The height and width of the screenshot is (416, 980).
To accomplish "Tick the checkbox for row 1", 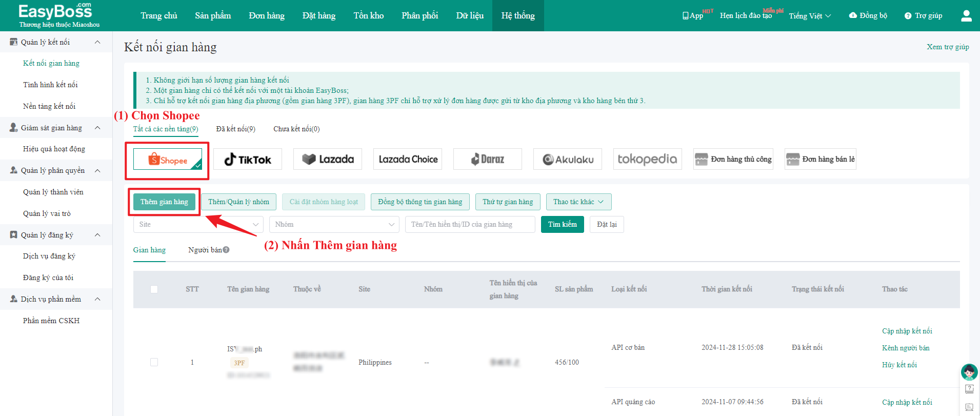I will coord(154,362).
